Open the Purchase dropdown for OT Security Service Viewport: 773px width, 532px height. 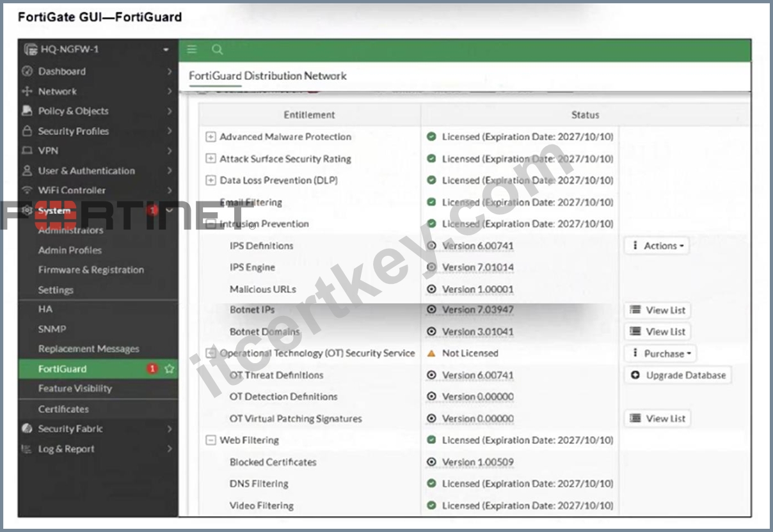[660, 354]
